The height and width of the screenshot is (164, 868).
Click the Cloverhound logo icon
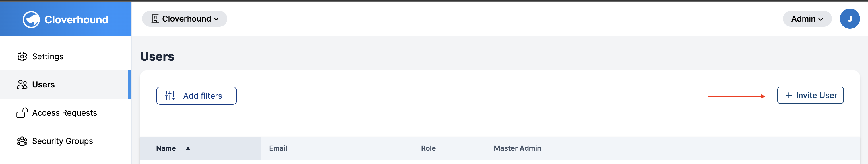click(31, 19)
